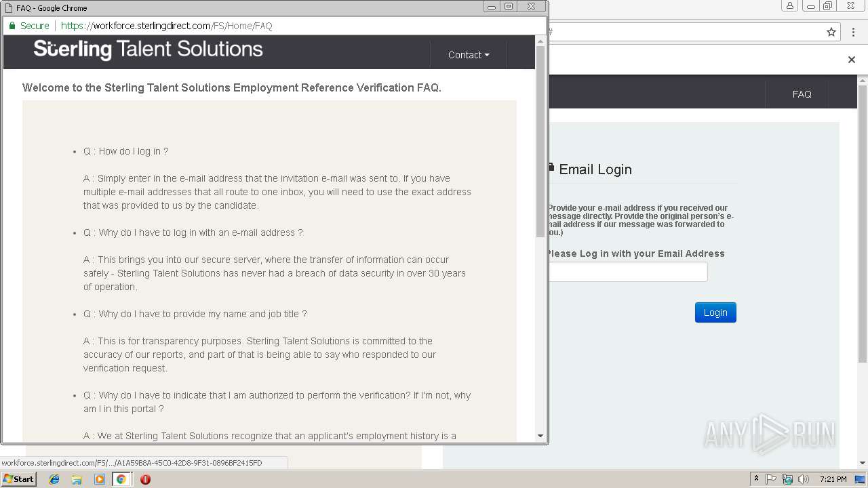The width and height of the screenshot is (868, 488).
Task: Click the FAQ welcome heading
Action: point(232,87)
